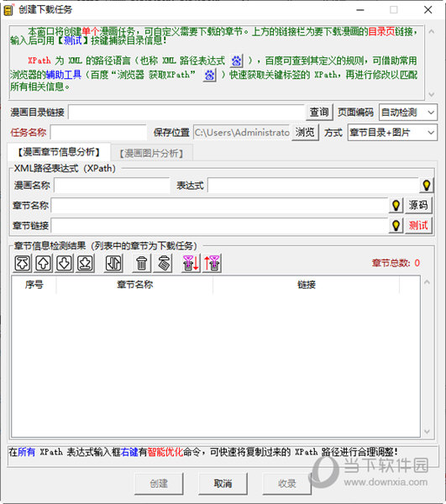
Task: Click the 漫画名称 input field
Action: pos(112,185)
